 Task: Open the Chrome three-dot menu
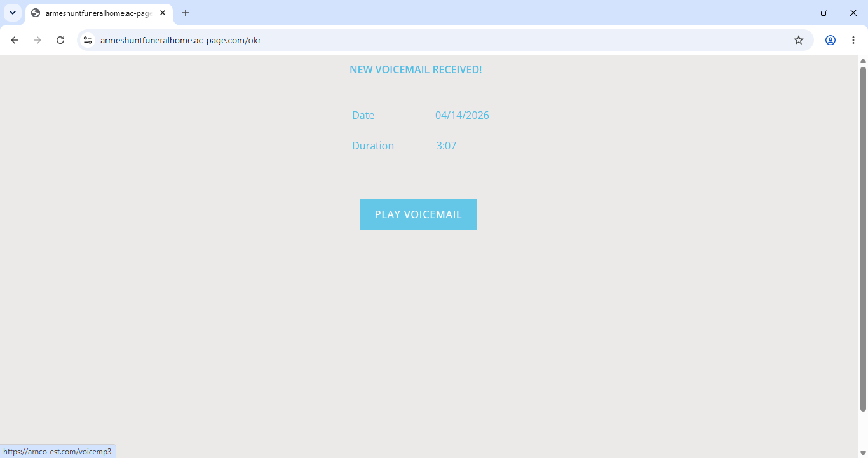(x=853, y=40)
